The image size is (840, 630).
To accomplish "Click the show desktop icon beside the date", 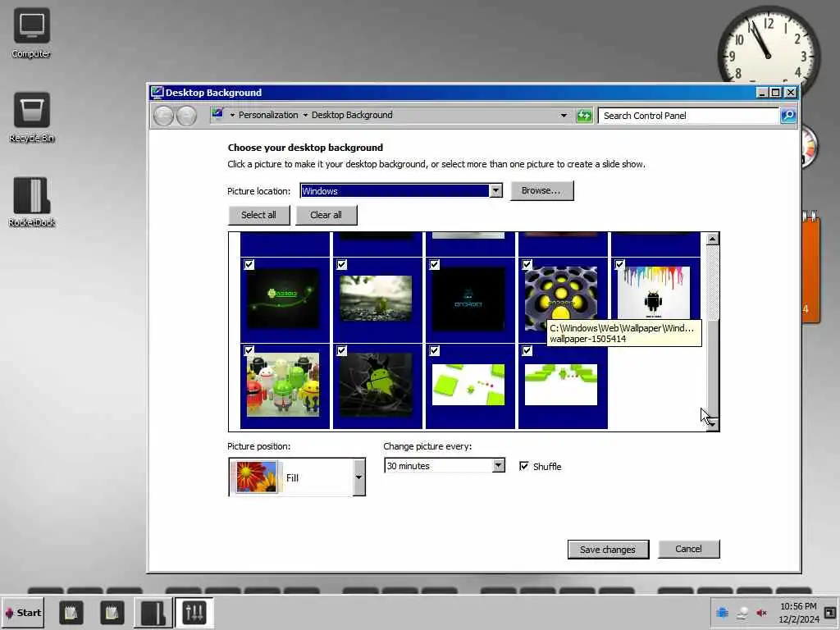I will (830, 612).
